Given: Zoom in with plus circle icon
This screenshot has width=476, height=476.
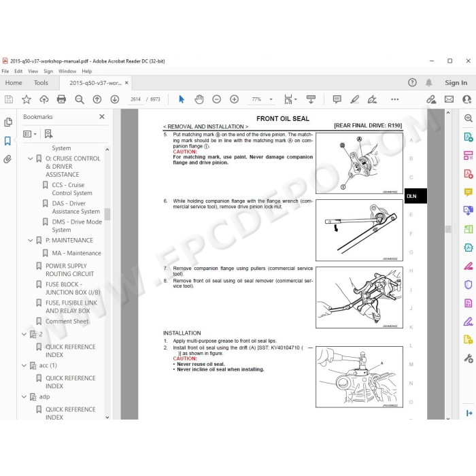Looking at the screenshot, I should pos(235,99).
